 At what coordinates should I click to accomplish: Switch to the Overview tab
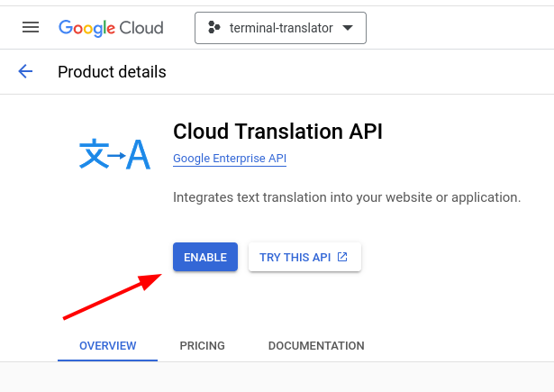[x=108, y=345]
